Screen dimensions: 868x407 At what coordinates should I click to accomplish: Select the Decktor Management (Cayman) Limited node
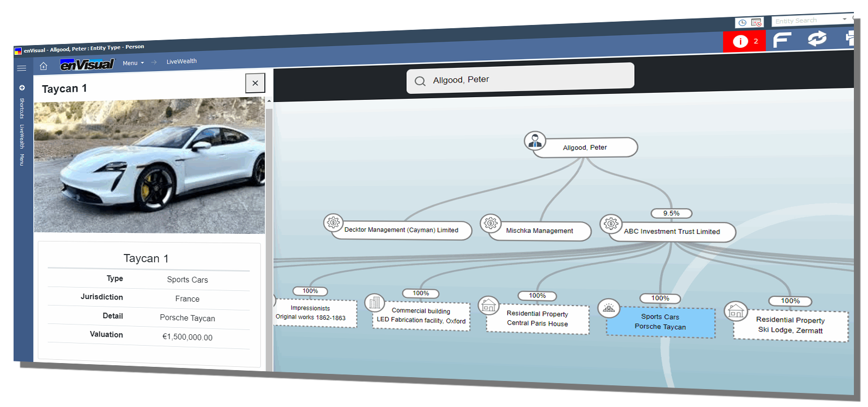point(402,230)
